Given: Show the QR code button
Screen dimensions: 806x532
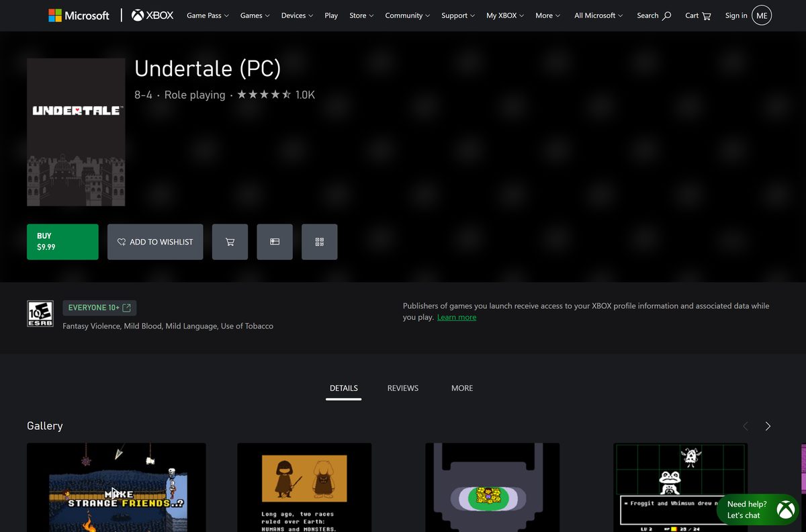Looking at the screenshot, I should 320,242.
